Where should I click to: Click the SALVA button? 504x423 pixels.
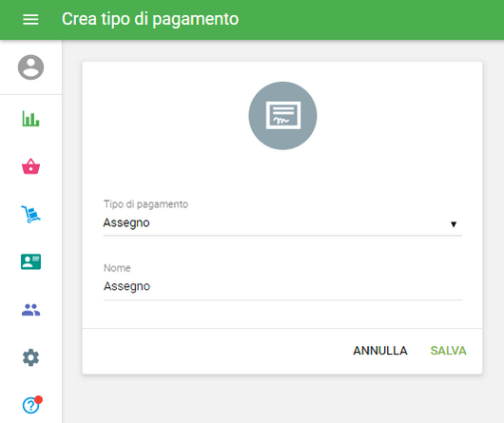[449, 351]
